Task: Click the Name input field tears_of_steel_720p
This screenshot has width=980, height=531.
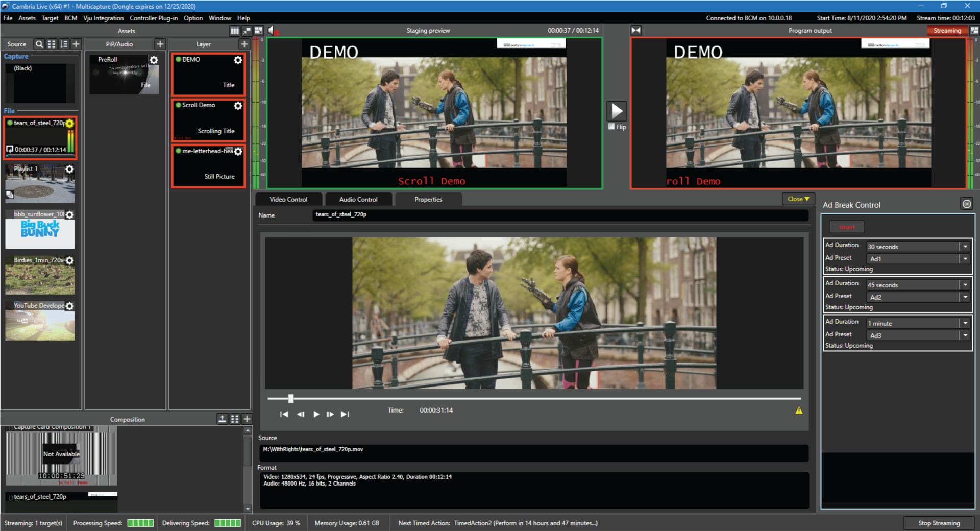Action: pos(560,215)
